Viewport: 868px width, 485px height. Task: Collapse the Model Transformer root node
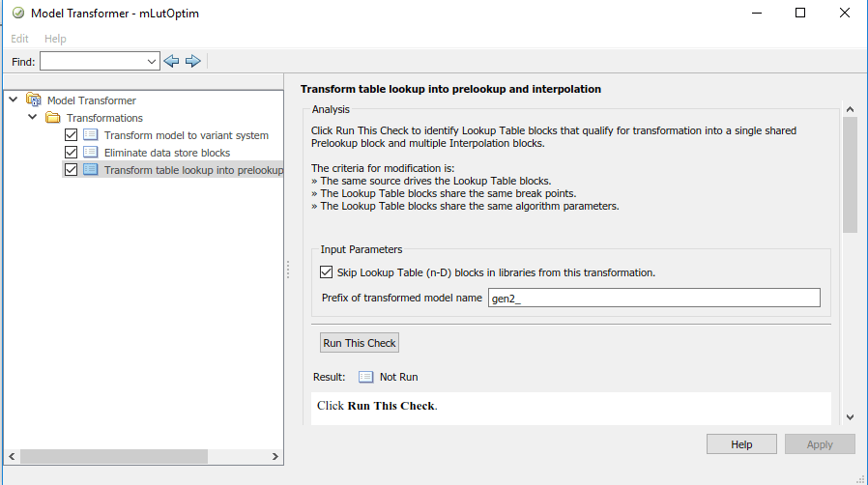click(x=14, y=100)
